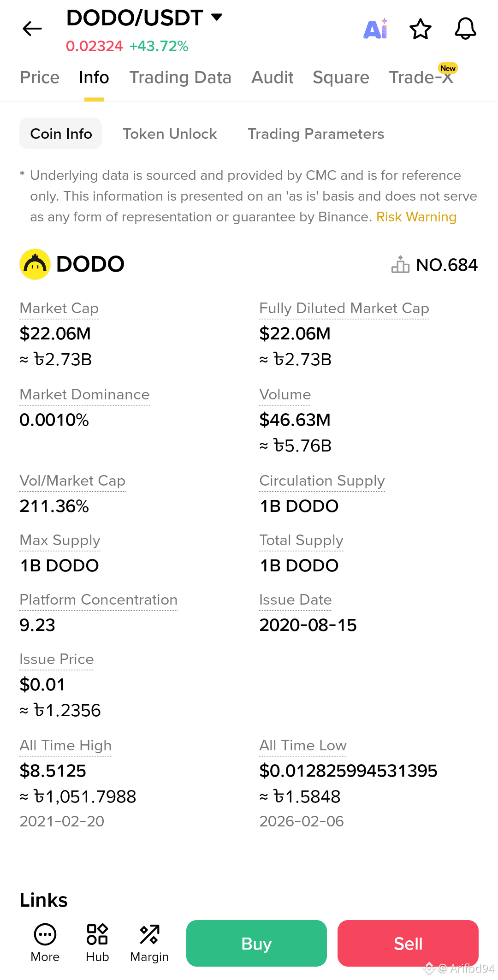The width and height of the screenshot is (498, 980).
Task: Show the Platform Concentration explanation
Action: [99, 600]
